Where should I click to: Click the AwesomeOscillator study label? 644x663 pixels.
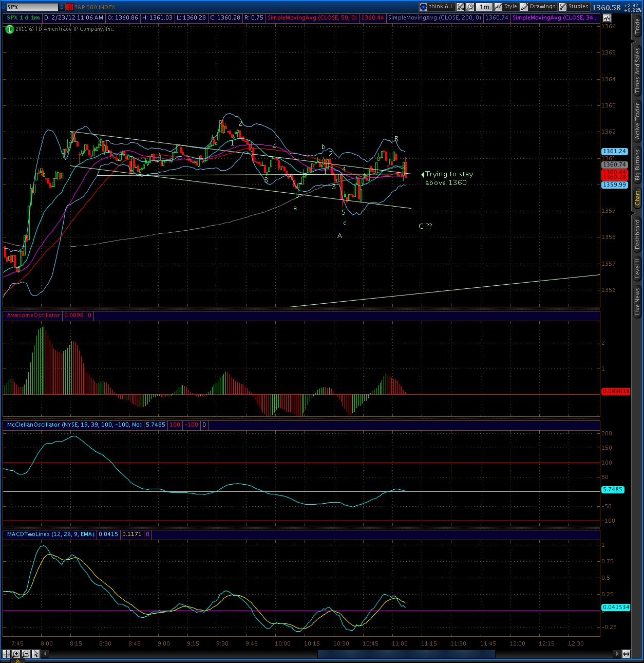point(33,316)
